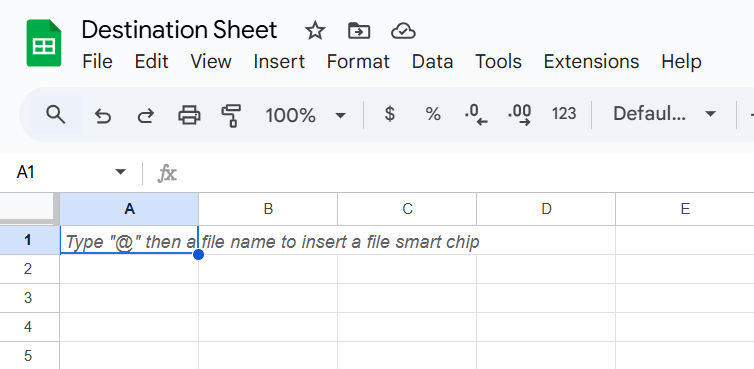754x369 pixels.
Task: Format selection as percent
Action: pos(433,114)
